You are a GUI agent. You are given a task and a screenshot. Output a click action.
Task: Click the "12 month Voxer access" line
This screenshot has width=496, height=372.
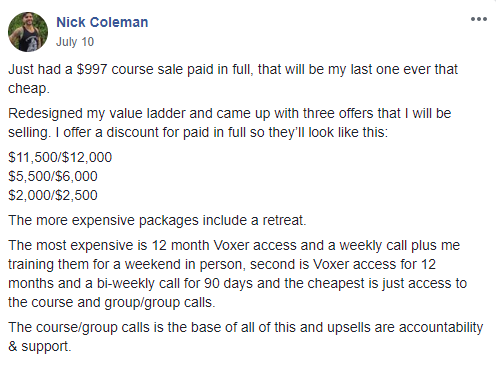click(x=234, y=245)
